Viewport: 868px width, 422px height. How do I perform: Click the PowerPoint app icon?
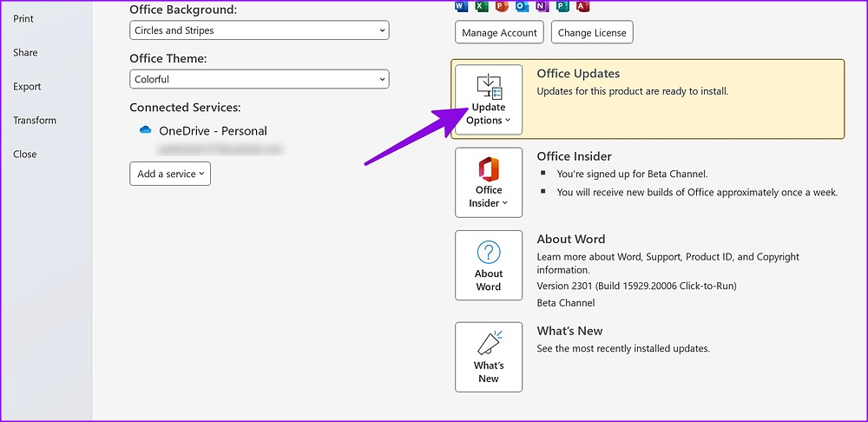point(502,6)
